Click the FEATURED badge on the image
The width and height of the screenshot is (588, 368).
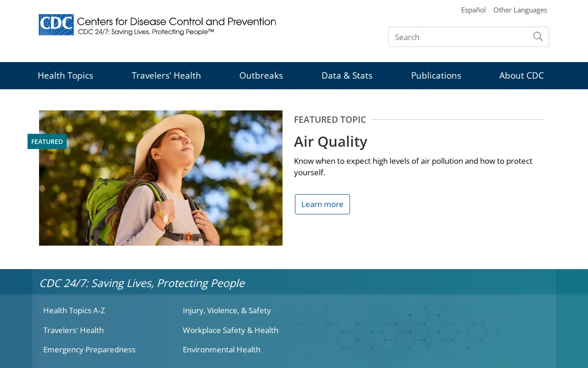pos(47,142)
